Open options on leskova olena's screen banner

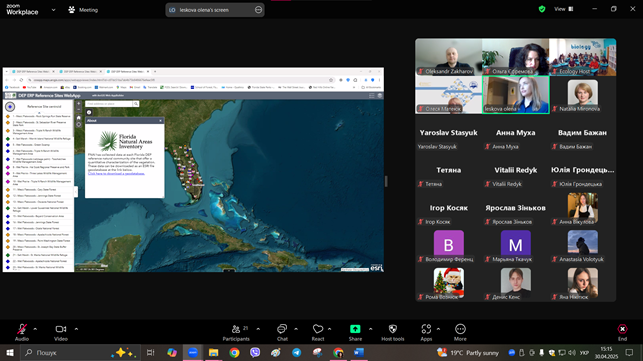(258, 10)
